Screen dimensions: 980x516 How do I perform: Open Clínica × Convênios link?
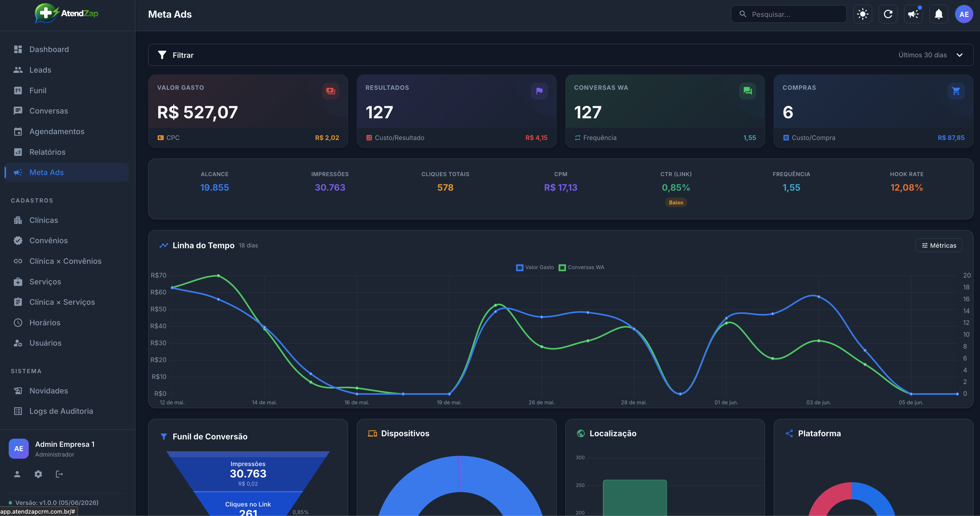(67, 261)
